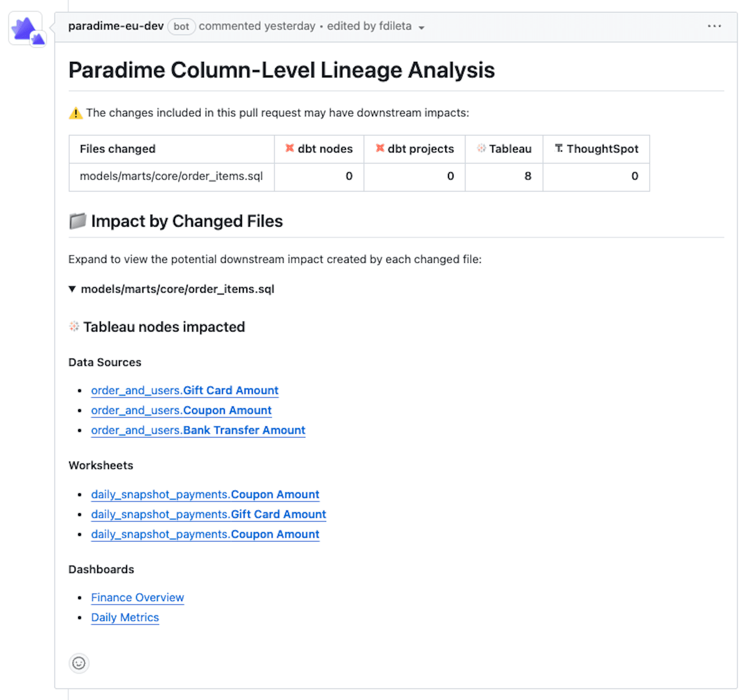
Task: Open the Finance Overview dashboard link
Action: (x=137, y=597)
